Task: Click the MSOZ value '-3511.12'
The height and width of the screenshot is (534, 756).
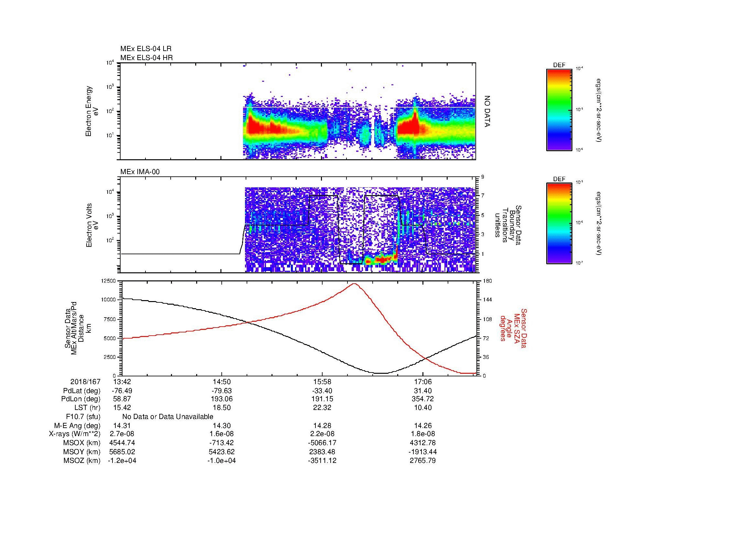Action: tap(322, 461)
